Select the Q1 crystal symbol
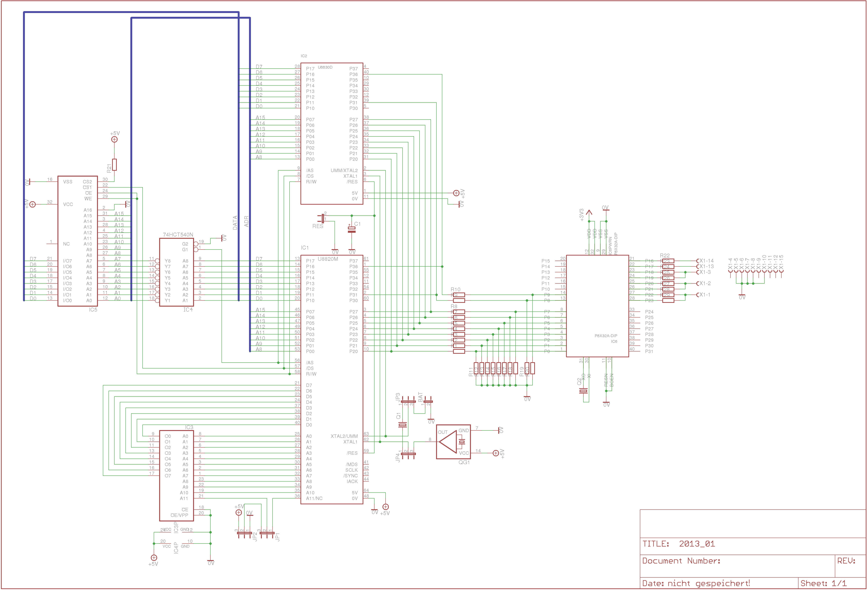The height and width of the screenshot is (591, 868). [403, 425]
